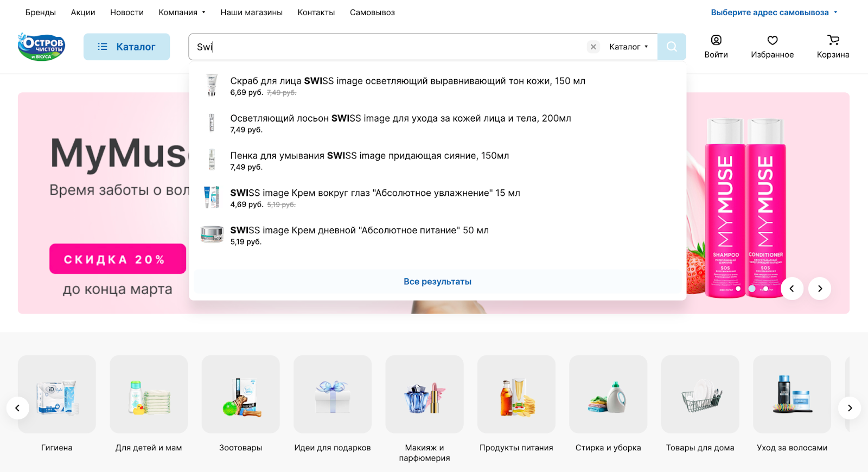Screen dimensions: 868x472
Task: Open Товары для дома category icon
Action: click(x=700, y=394)
